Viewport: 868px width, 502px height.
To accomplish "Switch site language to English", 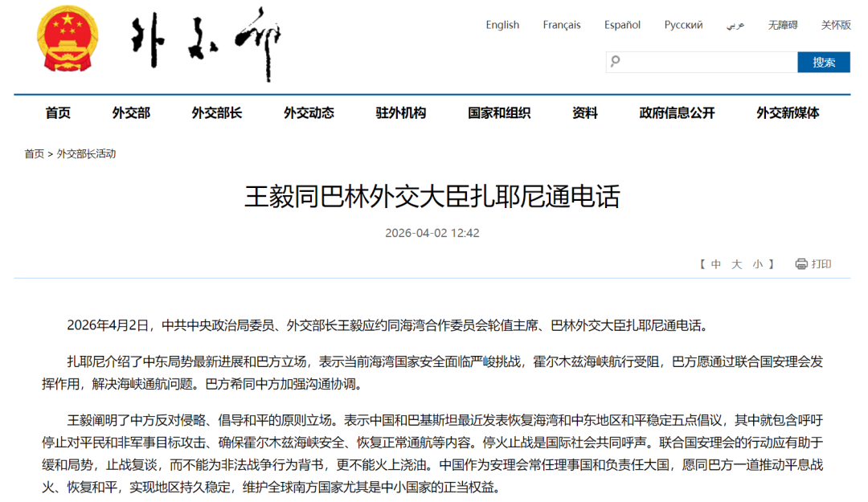I will [502, 25].
